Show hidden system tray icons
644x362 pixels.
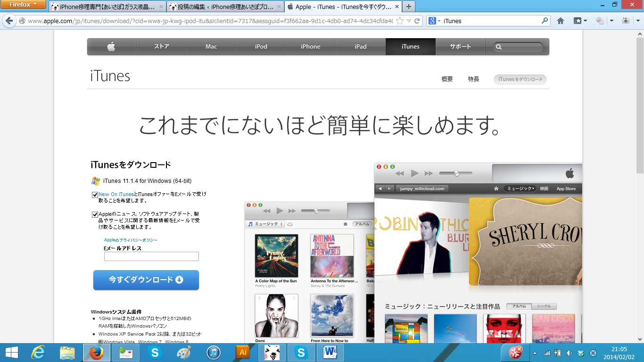[535, 353]
